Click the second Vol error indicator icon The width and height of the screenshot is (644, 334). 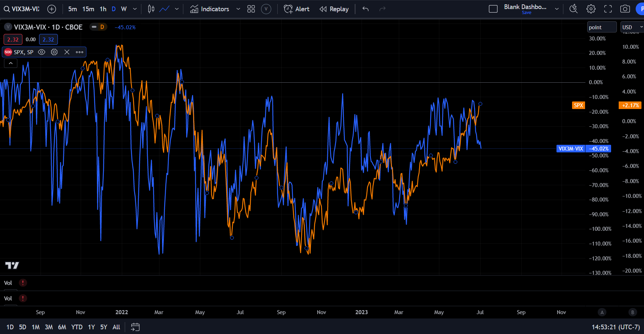coord(23,298)
